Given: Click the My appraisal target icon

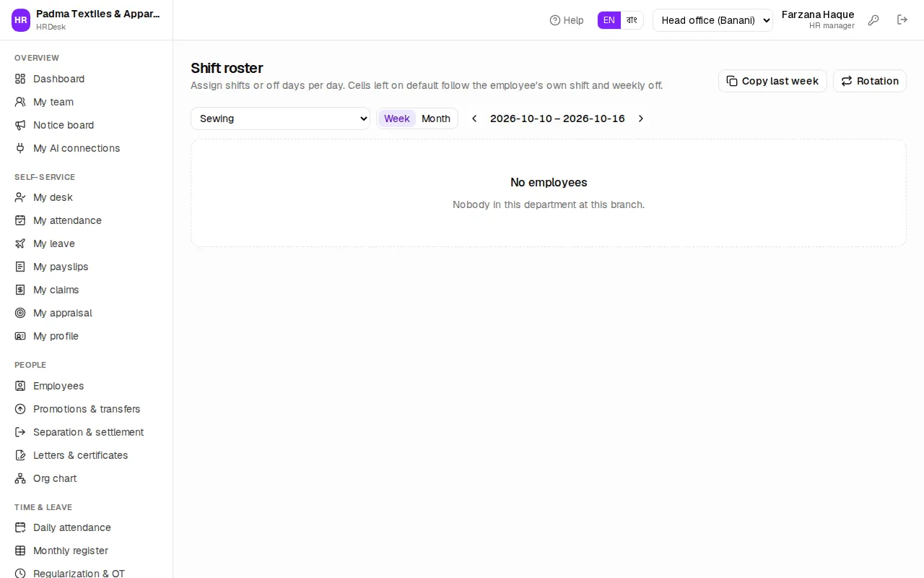Looking at the screenshot, I should 20,313.
